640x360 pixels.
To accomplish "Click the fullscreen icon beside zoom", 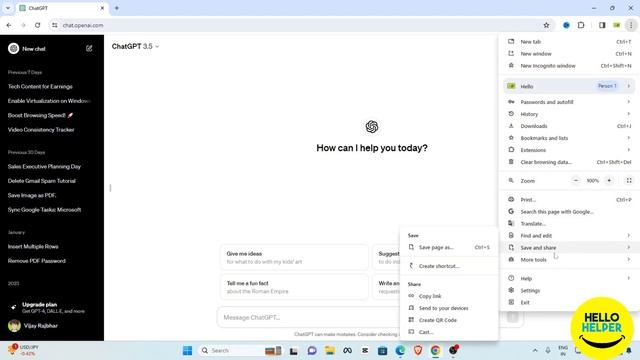I will (629, 180).
